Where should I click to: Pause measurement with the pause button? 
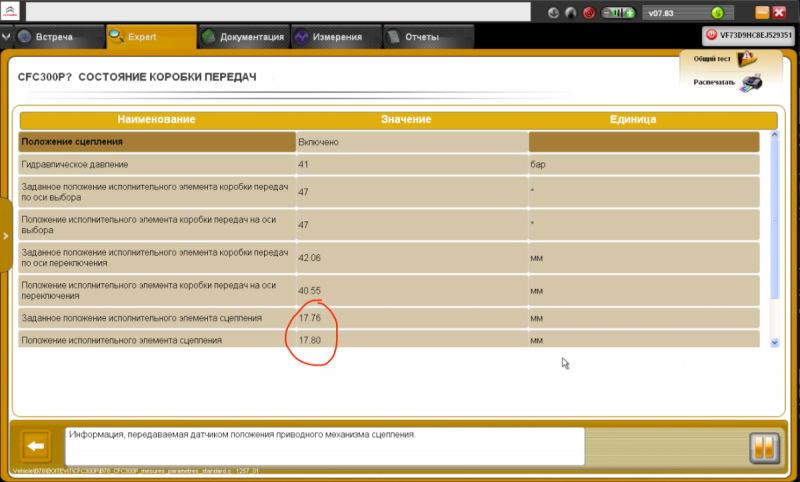pyautogui.click(x=764, y=448)
